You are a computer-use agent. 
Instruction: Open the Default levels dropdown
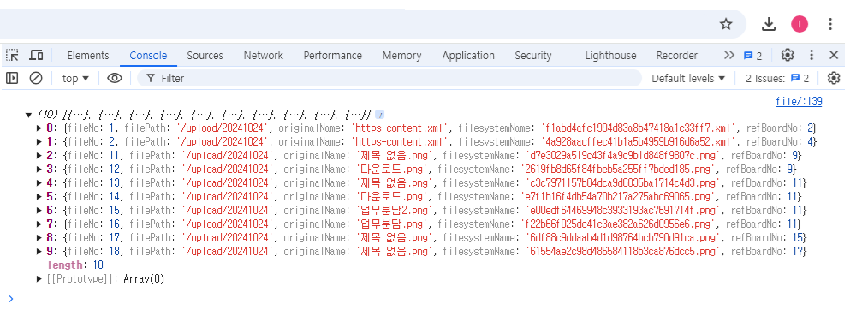point(688,78)
